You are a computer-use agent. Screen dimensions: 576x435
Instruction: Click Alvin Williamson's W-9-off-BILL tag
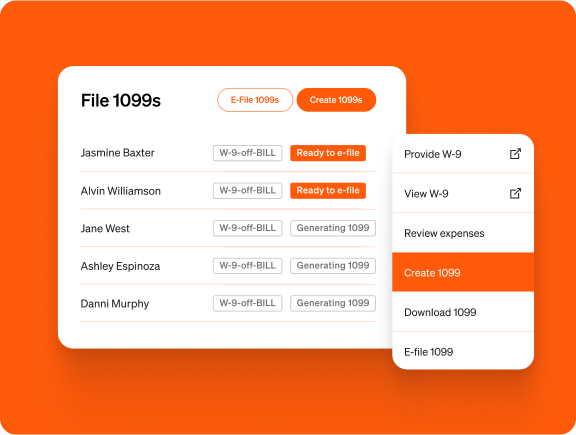click(248, 190)
